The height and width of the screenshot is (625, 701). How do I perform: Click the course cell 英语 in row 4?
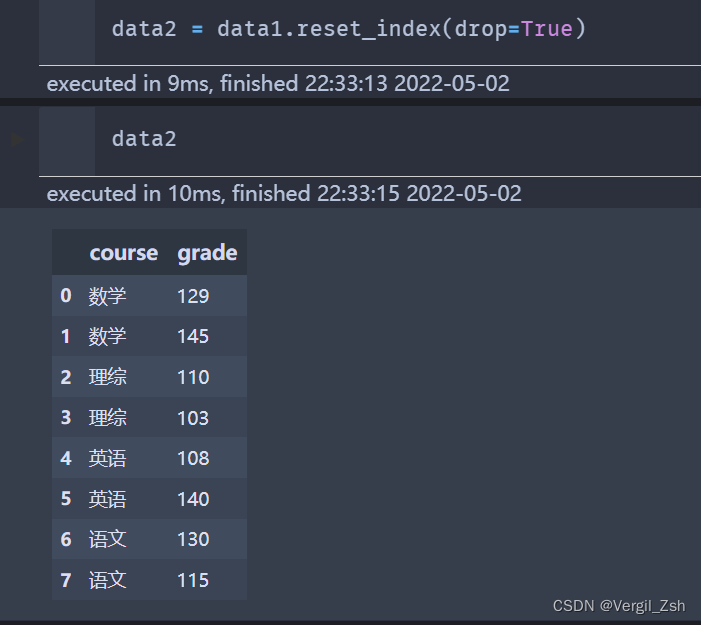tap(107, 458)
